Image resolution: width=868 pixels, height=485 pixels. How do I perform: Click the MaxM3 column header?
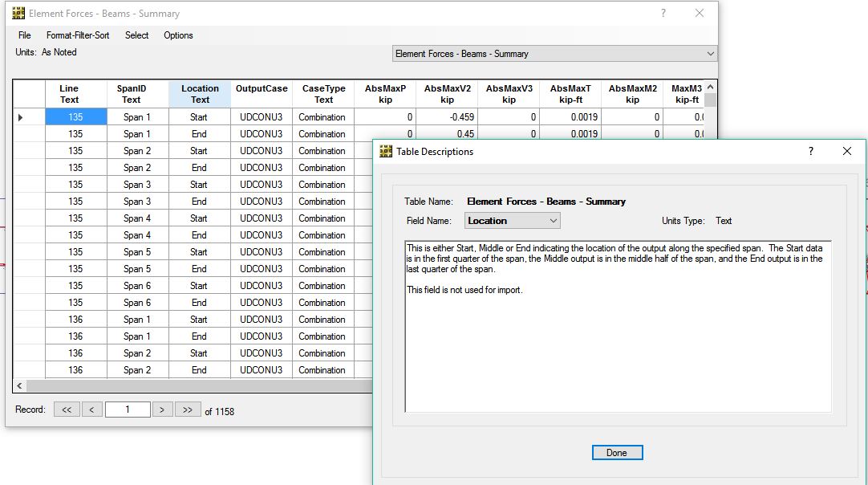point(684,94)
